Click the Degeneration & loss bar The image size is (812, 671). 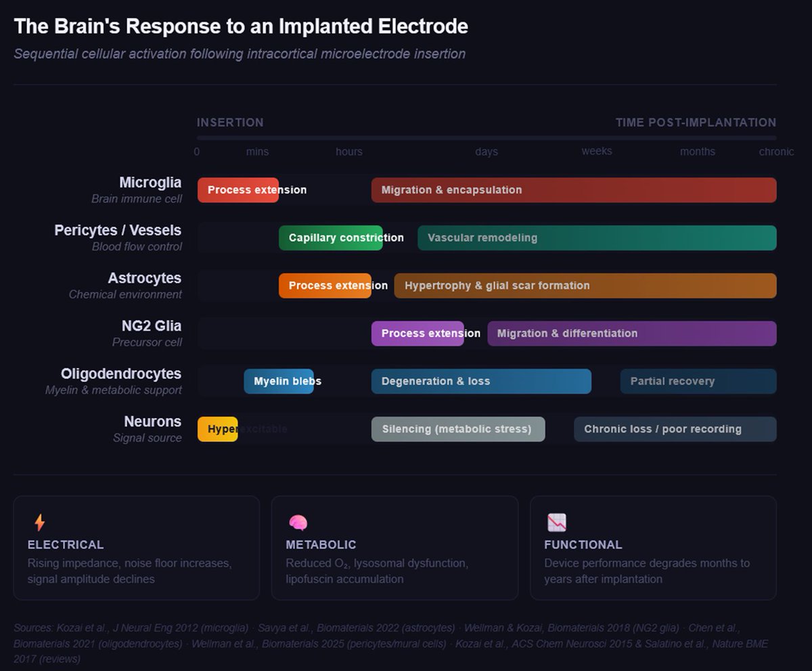click(480, 381)
